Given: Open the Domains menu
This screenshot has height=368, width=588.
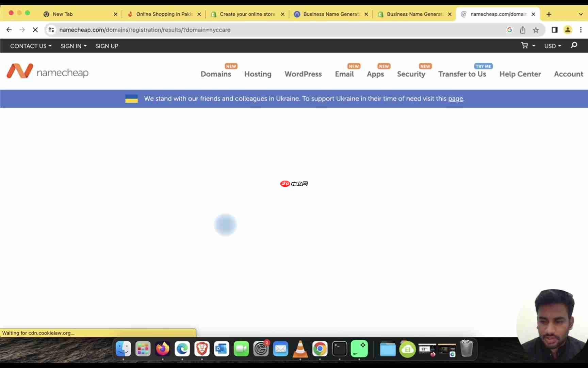Looking at the screenshot, I should [216, 74].
